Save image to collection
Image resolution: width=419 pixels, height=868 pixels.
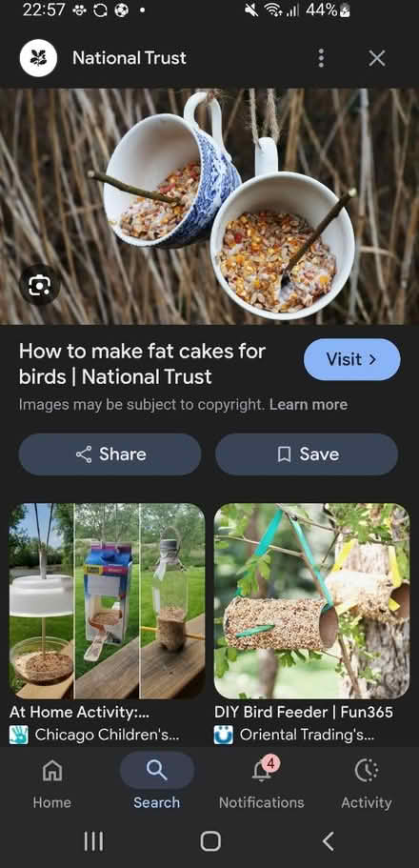pyautogui.click(x=307, y=454)
